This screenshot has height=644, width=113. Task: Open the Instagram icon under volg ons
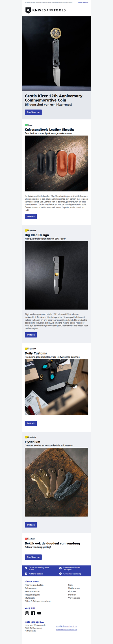click(x=27, y=613)
